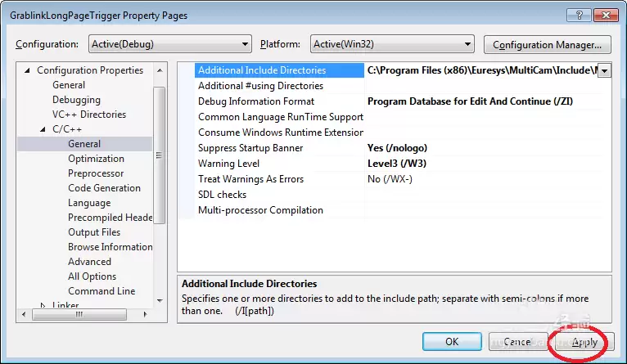
Task: Select the Preprocessor tree item
Action: (96, 173)
